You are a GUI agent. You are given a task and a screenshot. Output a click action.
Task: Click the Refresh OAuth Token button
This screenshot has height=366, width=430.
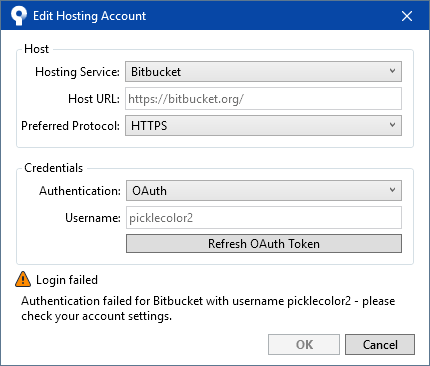pos(264,244)
